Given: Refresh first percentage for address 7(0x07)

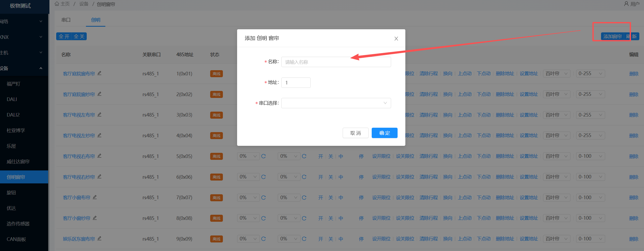Looking at the screenshot, I should tap(264, 198).
